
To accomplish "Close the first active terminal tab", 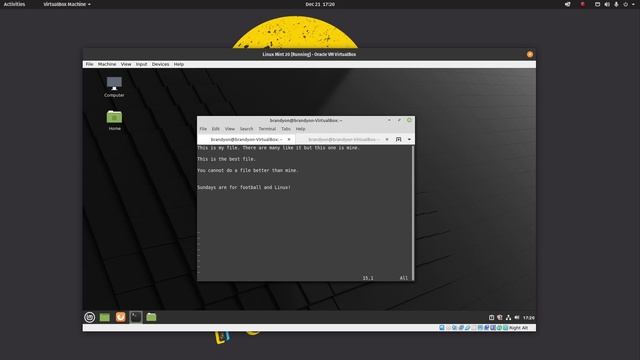I will tap(289, 140).
